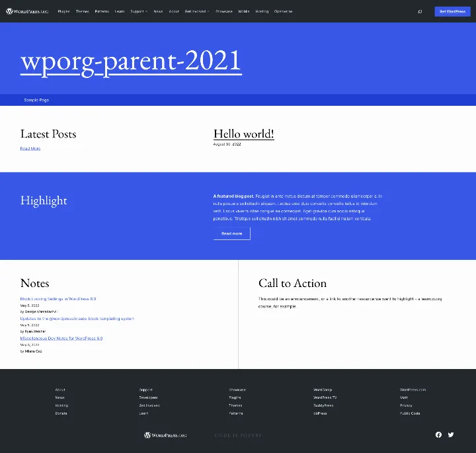Open the Hello world! post title

(244, 134)
